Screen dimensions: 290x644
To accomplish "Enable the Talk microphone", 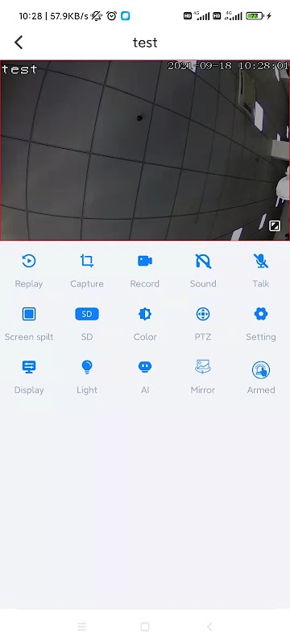I will pyautogui.click(x=261, y=261).
